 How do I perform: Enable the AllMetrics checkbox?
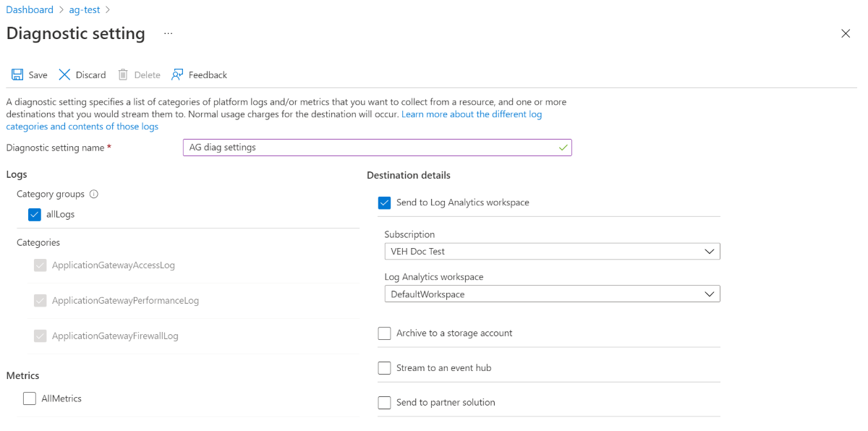click(29, 398)
